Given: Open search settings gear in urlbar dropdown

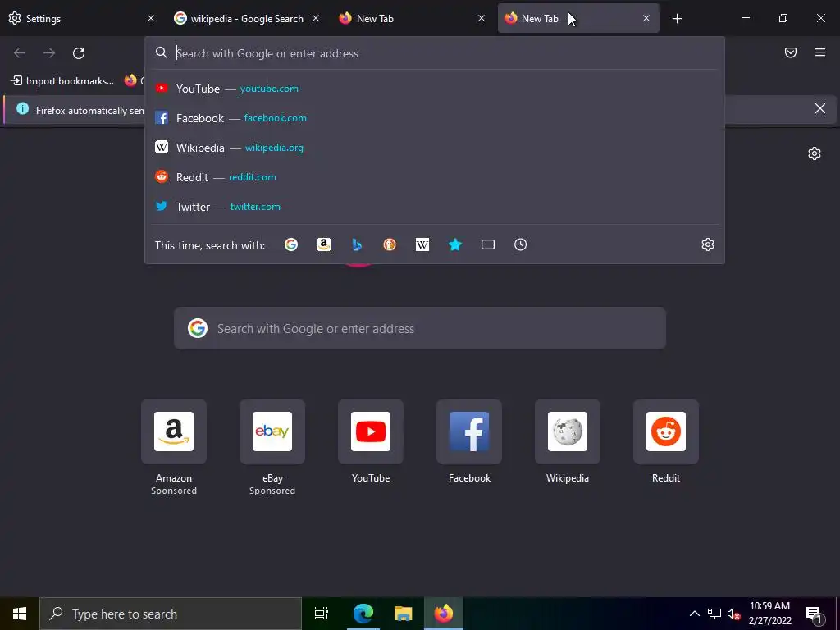Looking at the screenshot, I should coord(708,244).
